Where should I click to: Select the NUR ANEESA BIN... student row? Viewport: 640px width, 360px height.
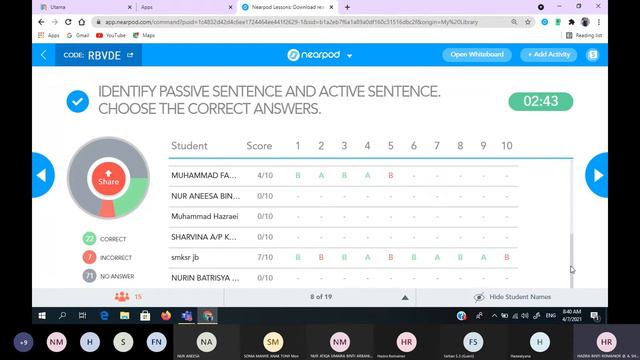343,196
